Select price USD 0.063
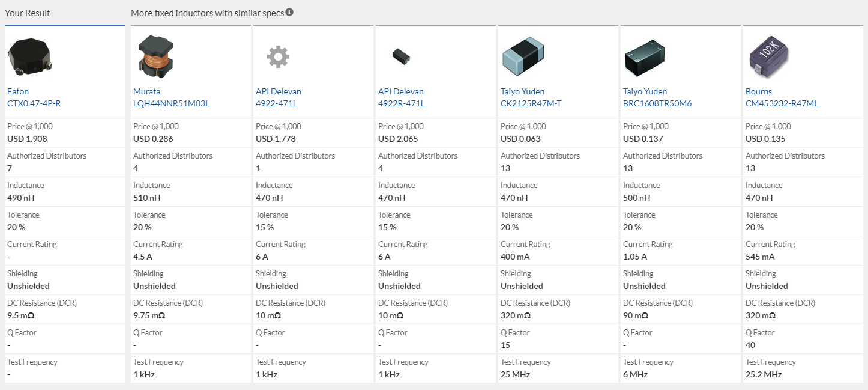The width and height of the screenshot is (868, 390). (520, 139)
